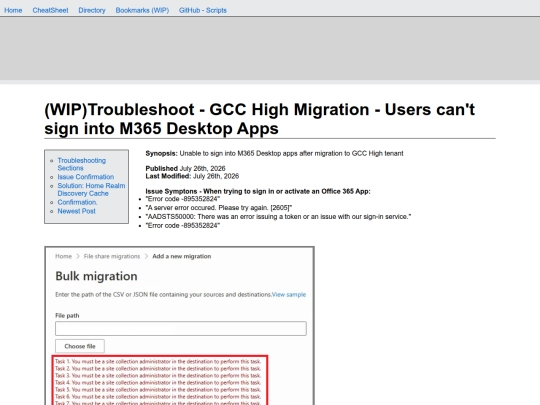Click the last "Error code -895352824" bullet

tap(183, 226)
